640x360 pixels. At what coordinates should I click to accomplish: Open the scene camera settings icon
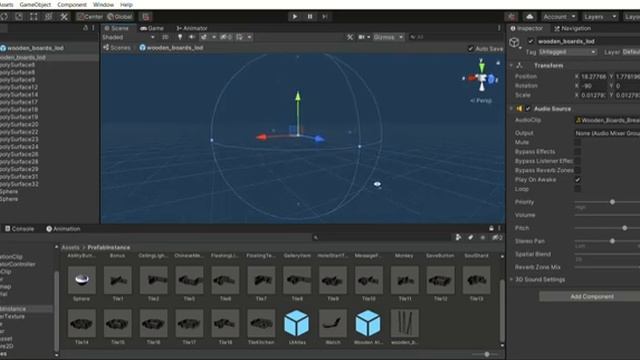pyautogui.click(x=362, y=37)
